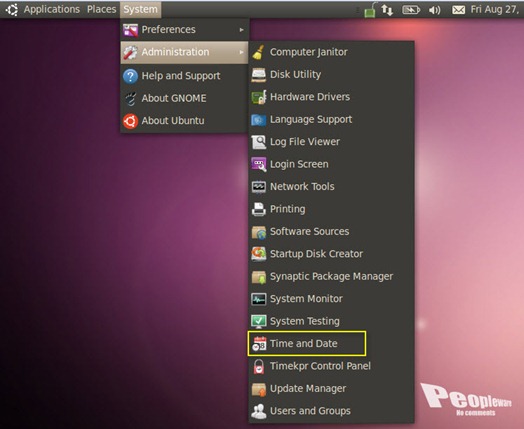
Task: Click the Disk Utility drive icon
Action: (x=258, y=75)
